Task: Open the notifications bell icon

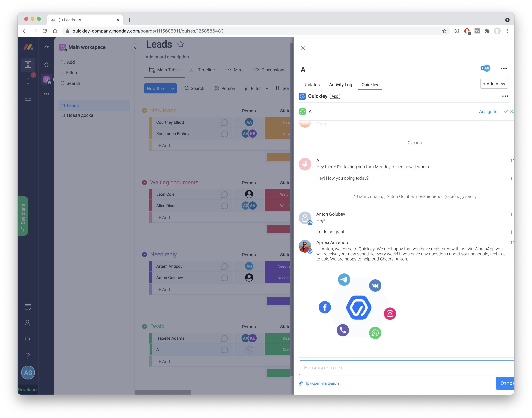Action: (x=28, y=81)
